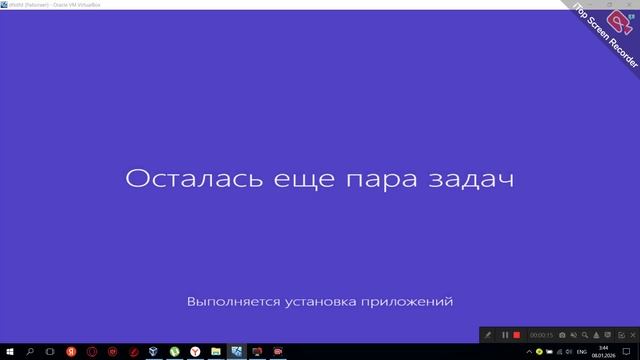Pause the screen recording
This screenshot has height=360, width=640.
[x=505, y=335]
